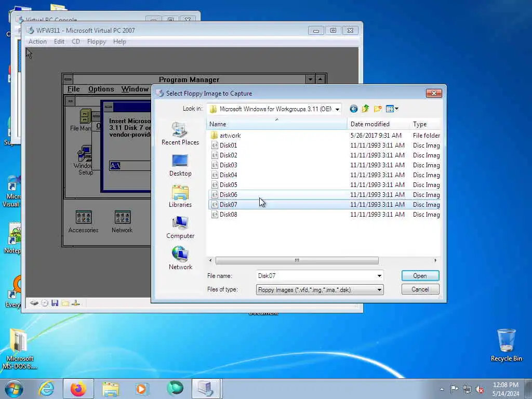532x399 pixels.
Task: Open the Windows Start menu
Action: [14, 389]
